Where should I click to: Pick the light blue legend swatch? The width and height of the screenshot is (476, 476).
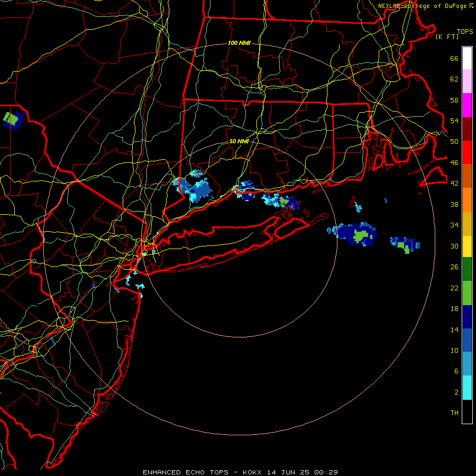(467, 364)
